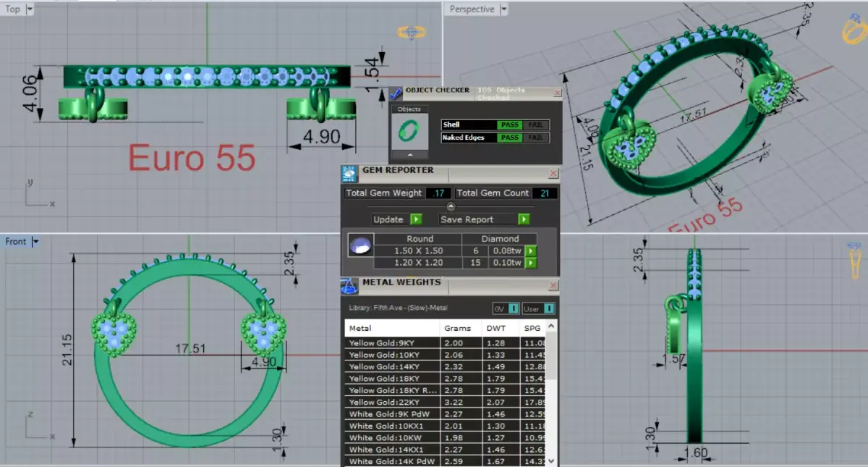The height and width of the screenshot is (467, 868).
Task: Click the green arrow on 1.20 X 1.20 row
Action: 531,263
